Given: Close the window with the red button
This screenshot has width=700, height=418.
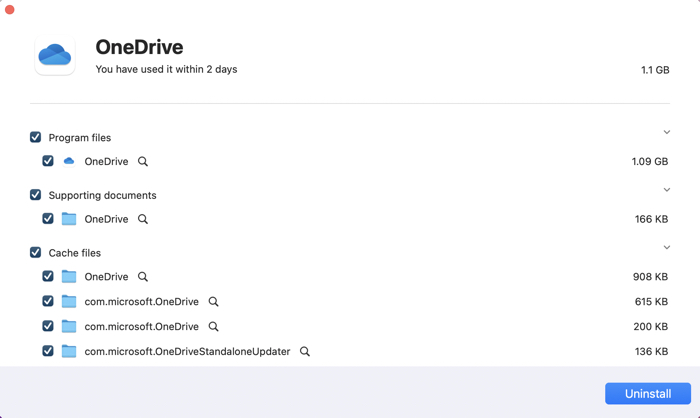Looking at the screenshot, I should pos(9,9).
